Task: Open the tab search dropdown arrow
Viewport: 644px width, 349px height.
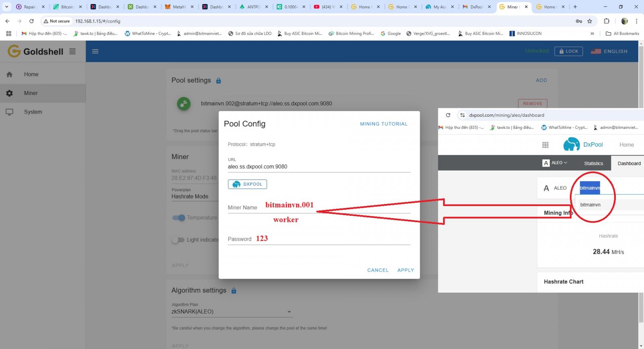Action: 6,7
